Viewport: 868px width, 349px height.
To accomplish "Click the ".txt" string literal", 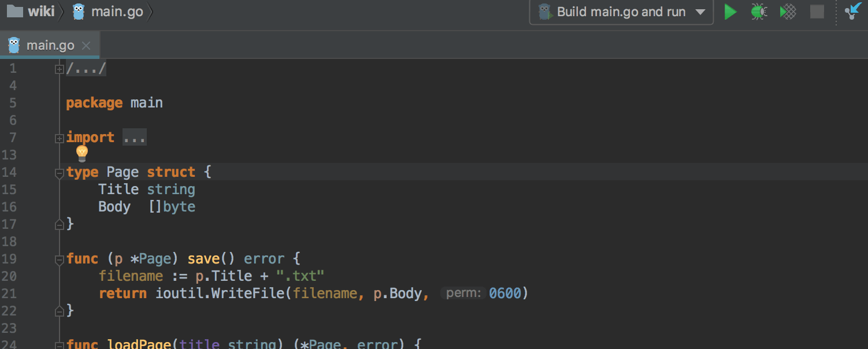I will 301,276.
